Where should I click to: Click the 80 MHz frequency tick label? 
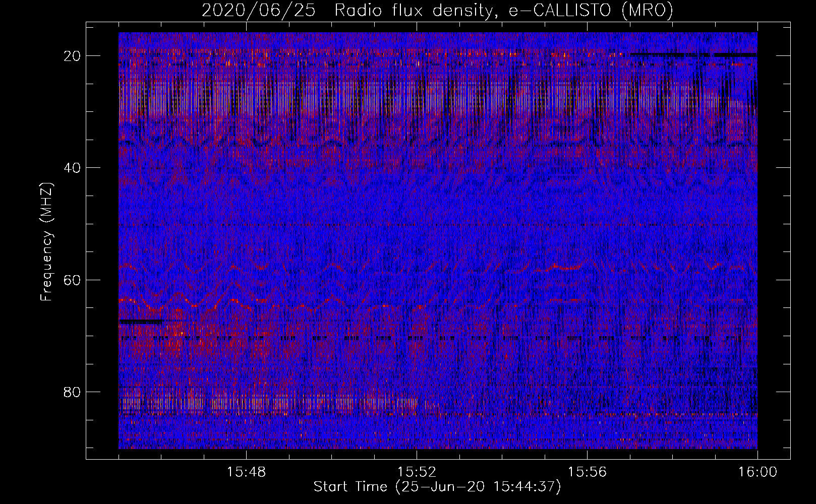coord(73,392)
